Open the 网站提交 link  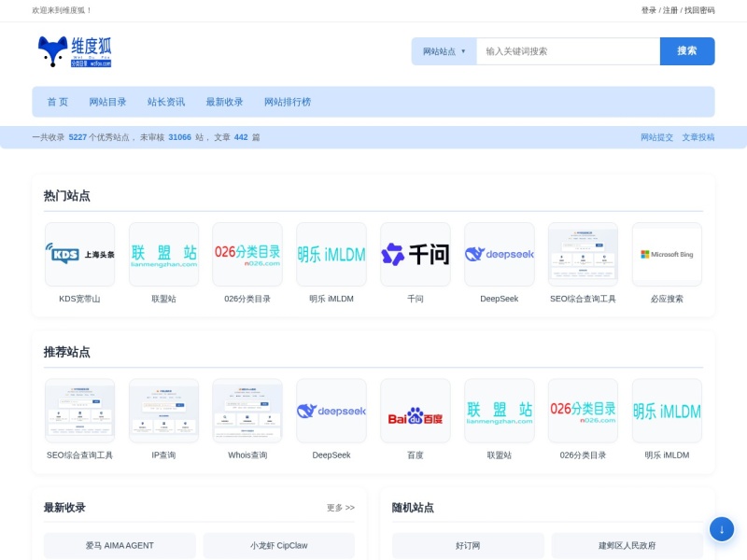coord(656,137)
